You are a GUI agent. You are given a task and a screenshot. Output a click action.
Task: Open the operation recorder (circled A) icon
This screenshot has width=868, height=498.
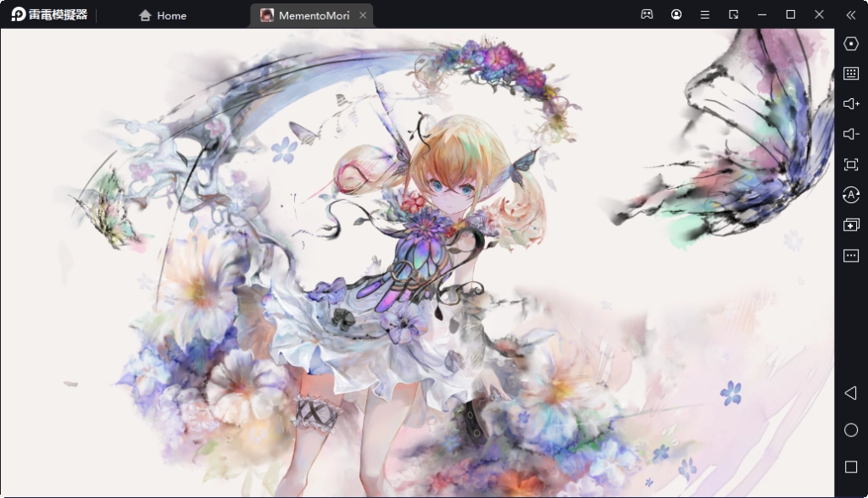[x=851, y=195]
